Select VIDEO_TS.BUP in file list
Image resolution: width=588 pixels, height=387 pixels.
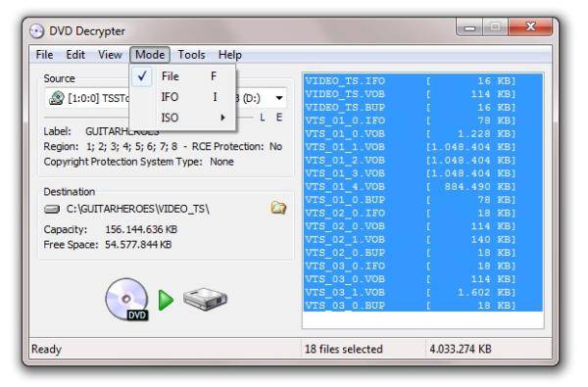click(423, 107)
